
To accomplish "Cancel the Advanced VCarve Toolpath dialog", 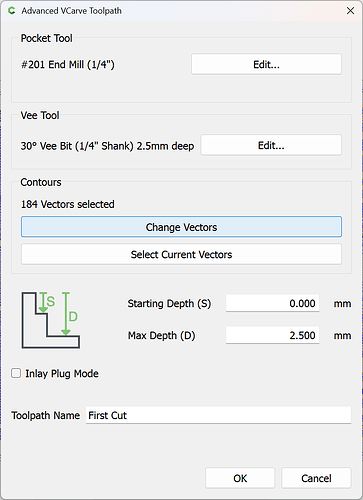I will (x=316, y=478).
